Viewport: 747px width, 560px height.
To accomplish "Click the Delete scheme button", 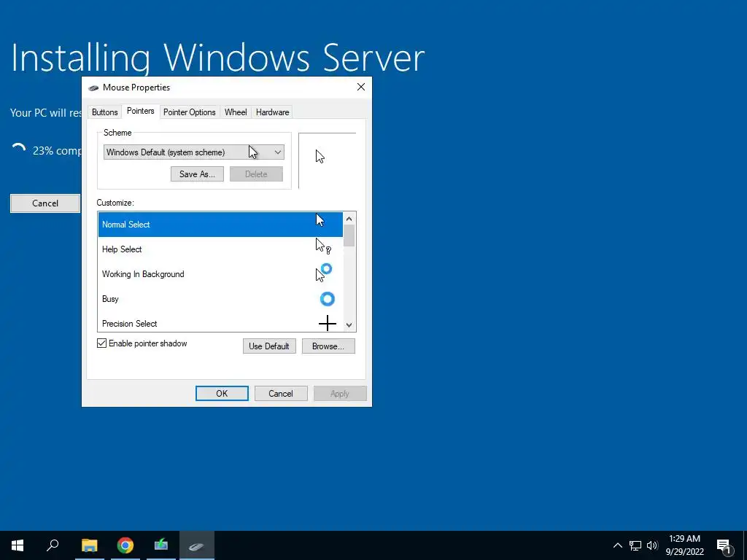I will [256, 174].
